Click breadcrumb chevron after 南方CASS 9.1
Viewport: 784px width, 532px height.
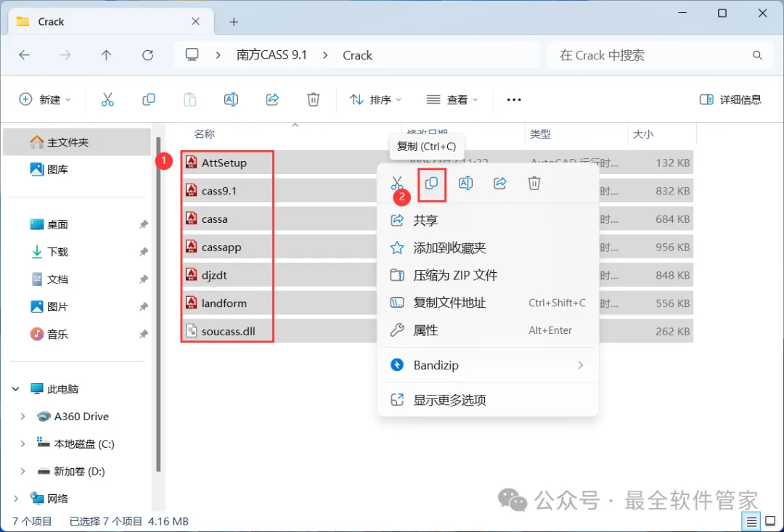325,55
